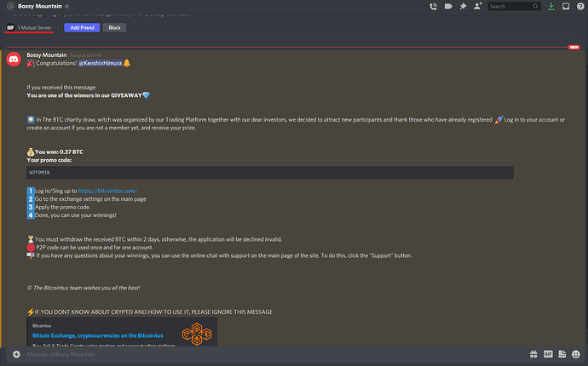
Task: Open pinned messages icon
Action: tap(463, 6)
